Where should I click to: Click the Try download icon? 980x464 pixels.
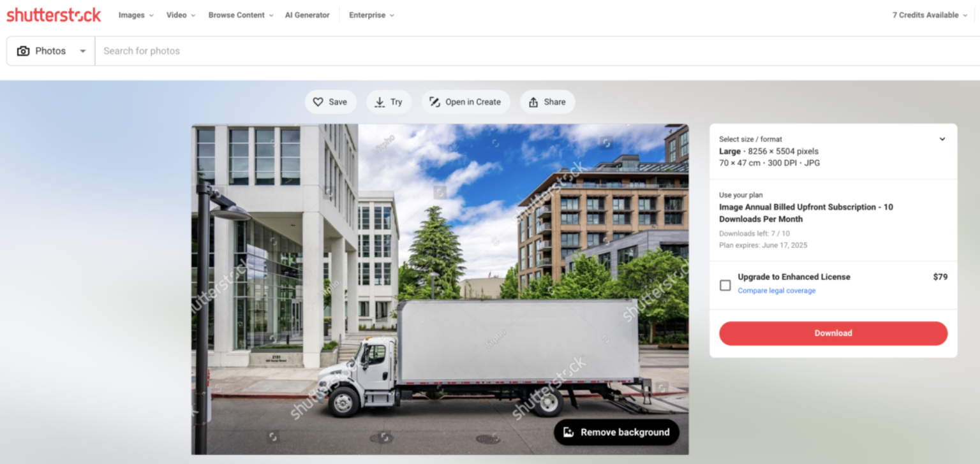[380, 102]
